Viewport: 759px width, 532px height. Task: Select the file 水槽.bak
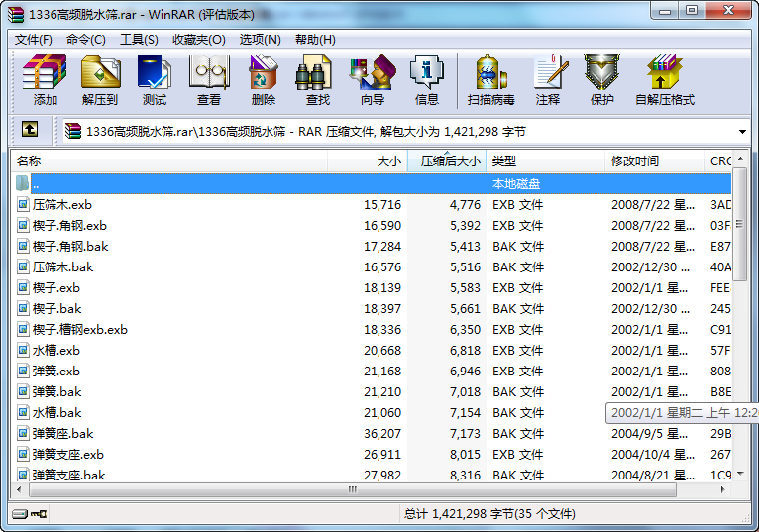57,412
